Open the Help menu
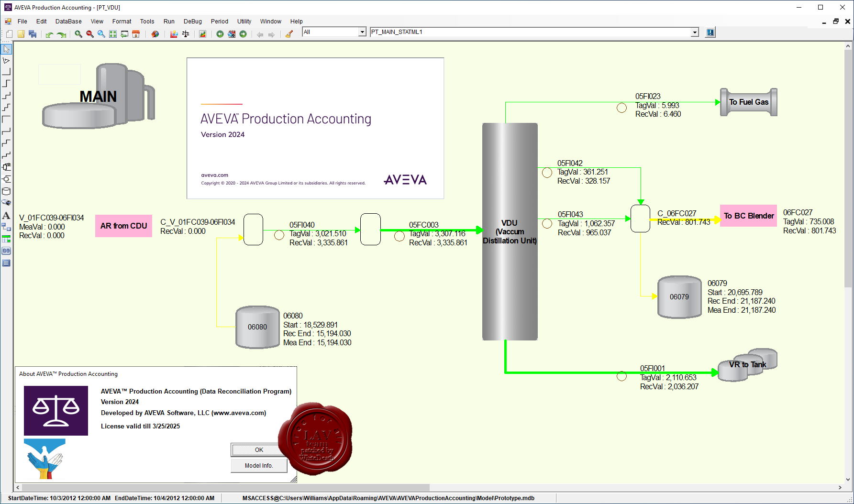The width and height of the screenshot is (854, 504). coord(297,22)
